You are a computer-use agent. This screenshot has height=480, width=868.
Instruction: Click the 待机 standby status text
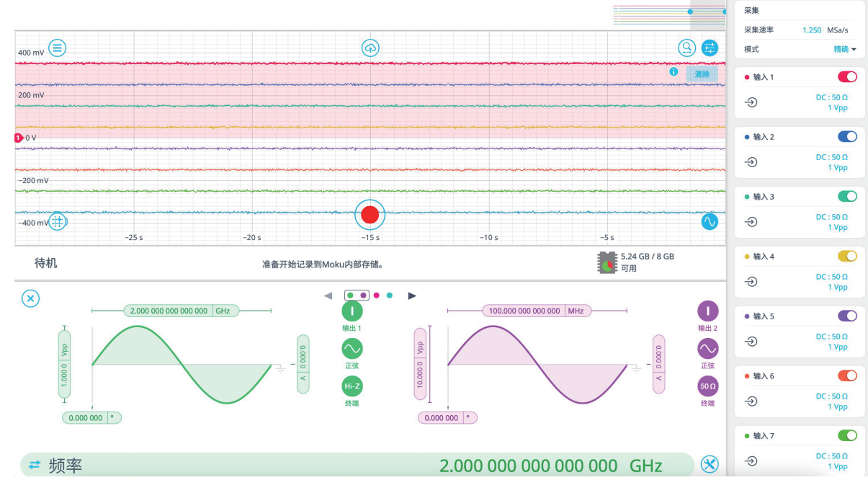(x=46, y=263)
